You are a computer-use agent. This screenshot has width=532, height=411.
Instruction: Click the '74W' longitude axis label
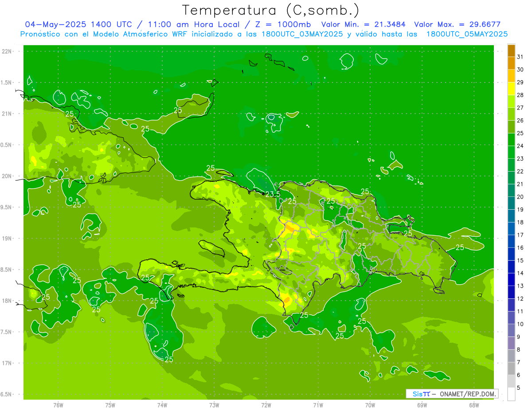click(x=162, y=405)
